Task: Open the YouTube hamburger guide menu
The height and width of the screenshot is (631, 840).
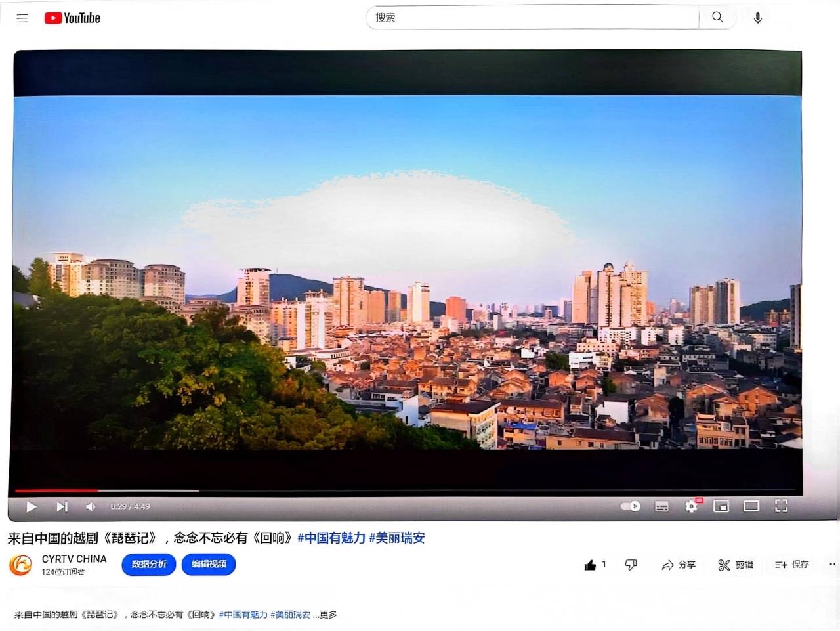Action: 22,18
